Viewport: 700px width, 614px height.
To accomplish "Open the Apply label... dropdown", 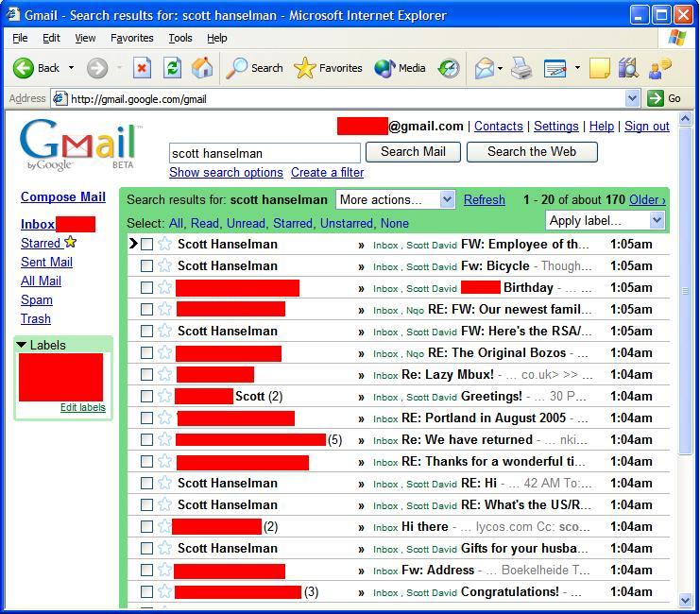I will coord(605,221).
